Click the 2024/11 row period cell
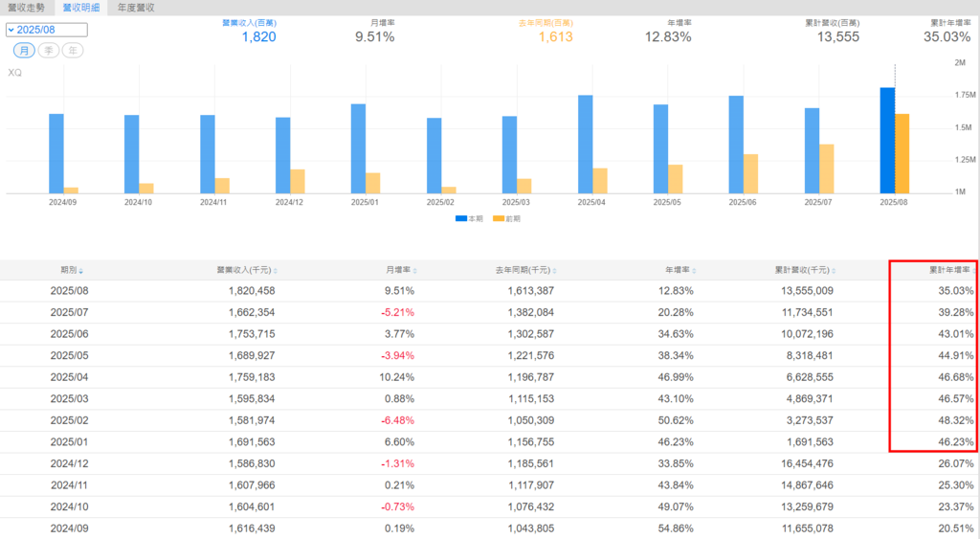The image size is (980, 539). point(69,485)
